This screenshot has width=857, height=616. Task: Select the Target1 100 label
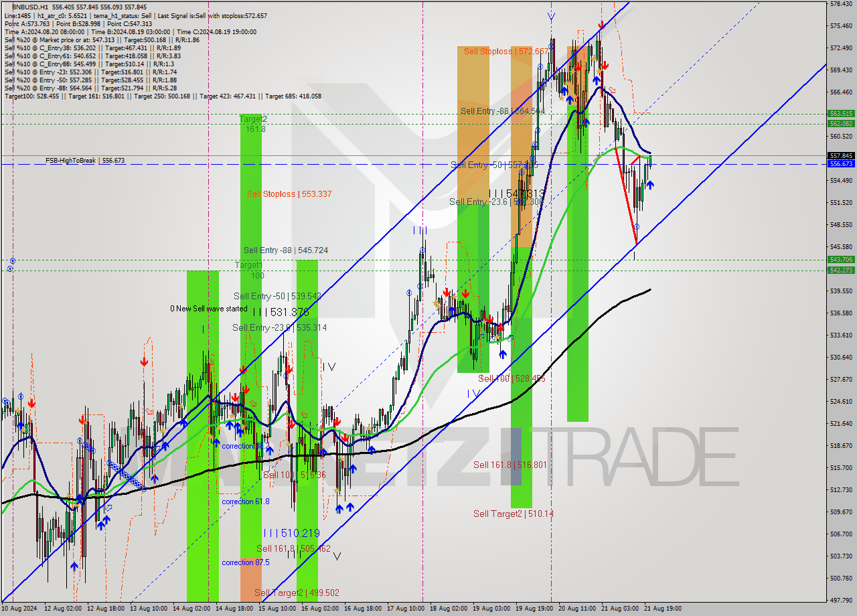point(248,270)
